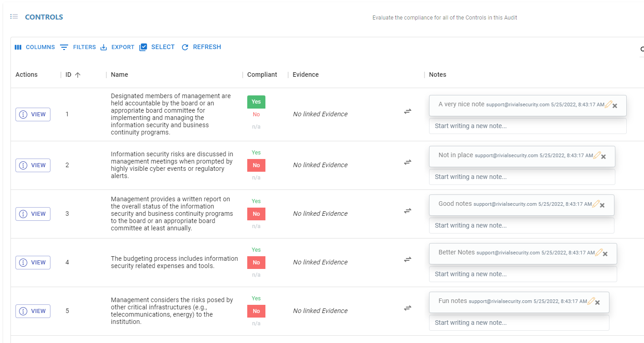The height and width of the screenshot is (343, 644).
Task: Open the FILTERS panel
Action: pos(78,47)
